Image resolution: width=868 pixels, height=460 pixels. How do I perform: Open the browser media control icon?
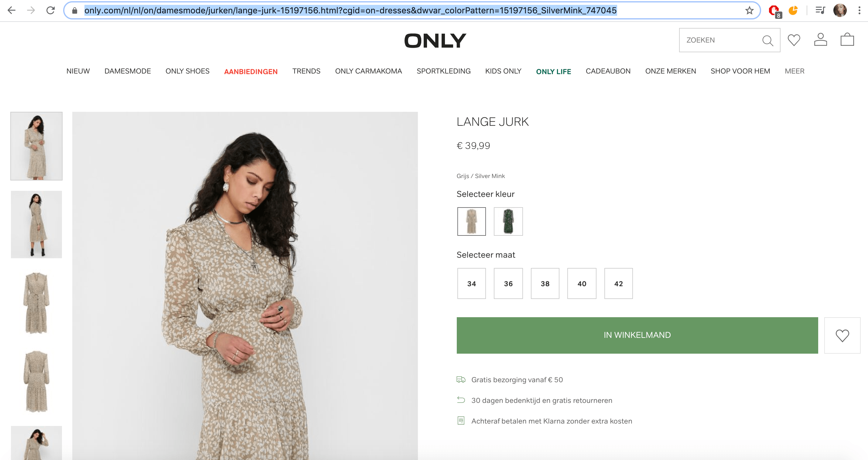(x=820, y=10)
